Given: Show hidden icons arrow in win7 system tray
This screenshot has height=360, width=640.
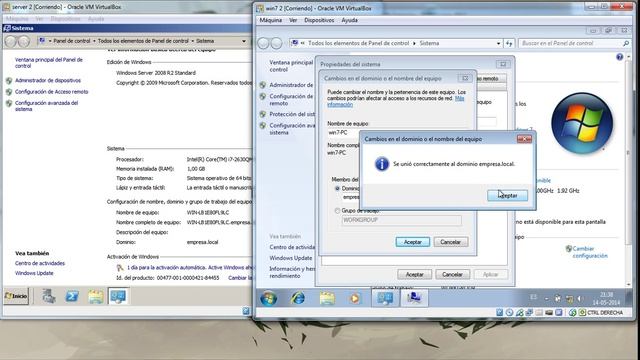Looking at the screenshot, I should 546,299.
